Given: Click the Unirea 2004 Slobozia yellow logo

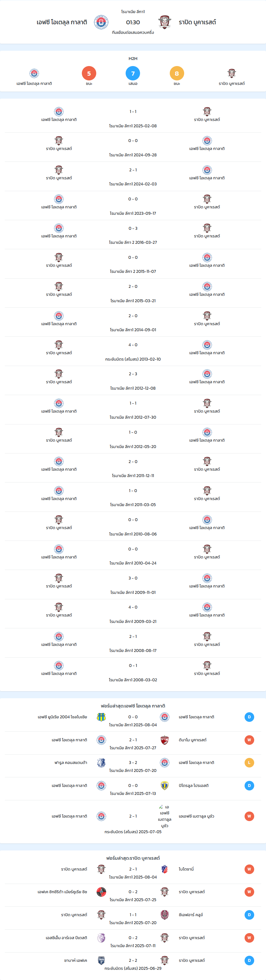Looking at the screenshot, I should pos(101,717).
